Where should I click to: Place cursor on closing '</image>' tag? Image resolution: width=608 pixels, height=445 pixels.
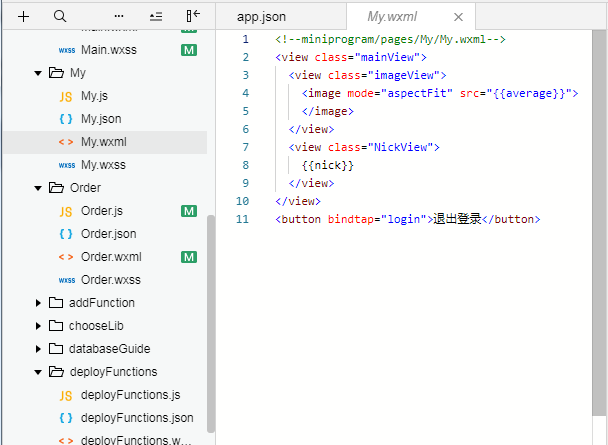tap(328, 112)
